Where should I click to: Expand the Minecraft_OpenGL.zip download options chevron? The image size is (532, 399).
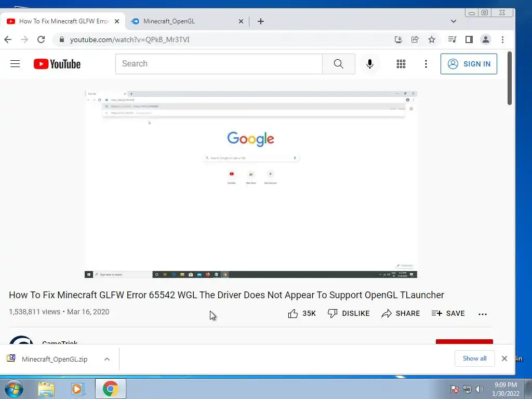(x=107, y=359)
